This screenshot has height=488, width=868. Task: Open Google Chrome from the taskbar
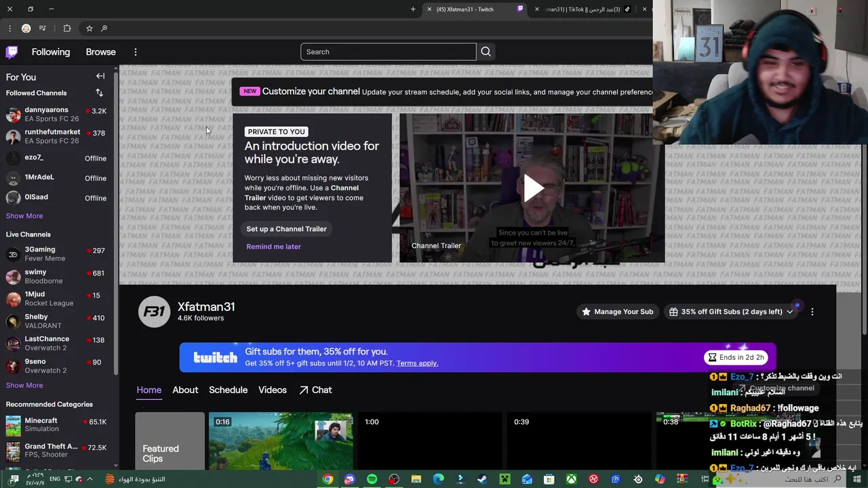click(x=328, y=479)
